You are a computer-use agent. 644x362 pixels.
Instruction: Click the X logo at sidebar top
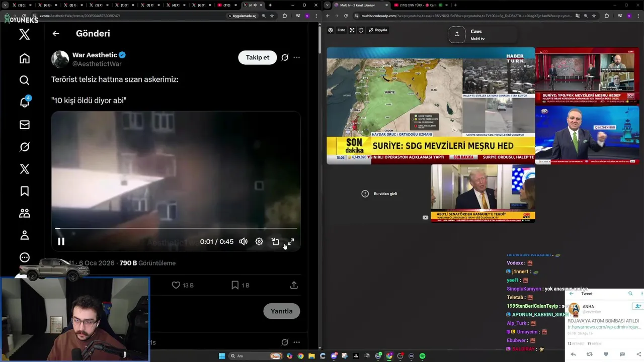coord(25,34)
